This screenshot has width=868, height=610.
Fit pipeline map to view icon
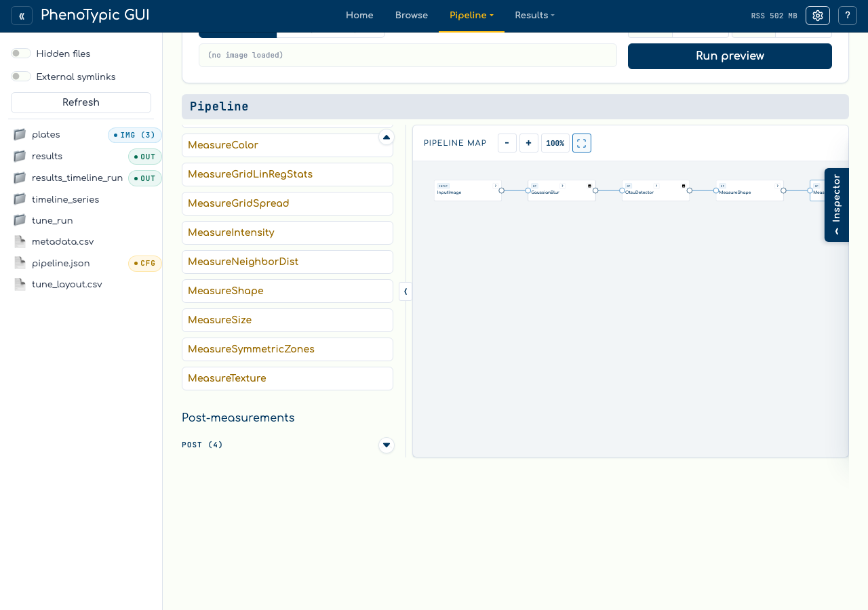pyautogui.click(x=582, y=143)
